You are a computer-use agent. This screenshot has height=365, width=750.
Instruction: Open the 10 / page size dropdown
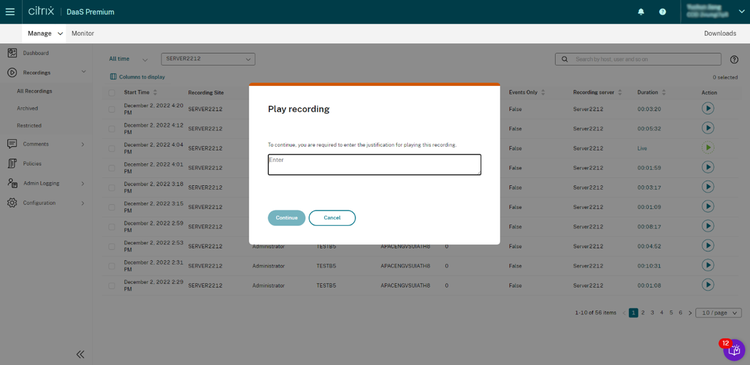[718, 313]
